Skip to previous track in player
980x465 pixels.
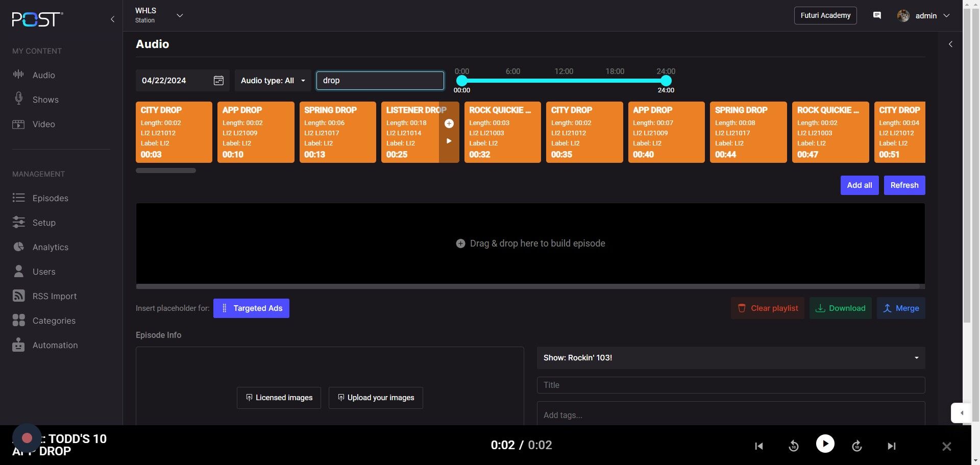(759, 446)
